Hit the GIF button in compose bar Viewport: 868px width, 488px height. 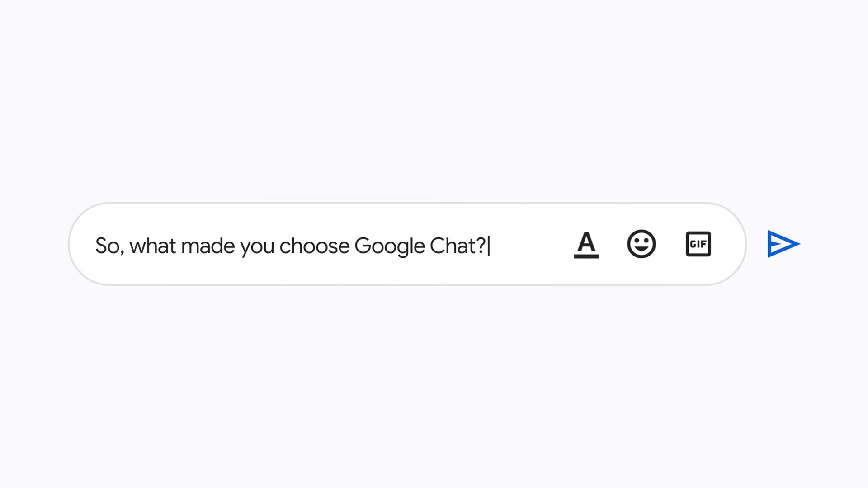(698, 244)
